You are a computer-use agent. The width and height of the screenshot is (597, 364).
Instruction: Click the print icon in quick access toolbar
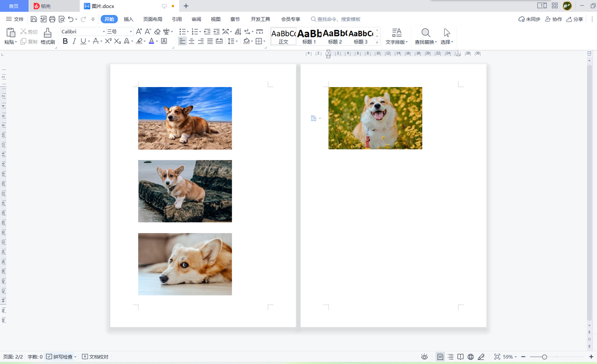coord(52,19)
